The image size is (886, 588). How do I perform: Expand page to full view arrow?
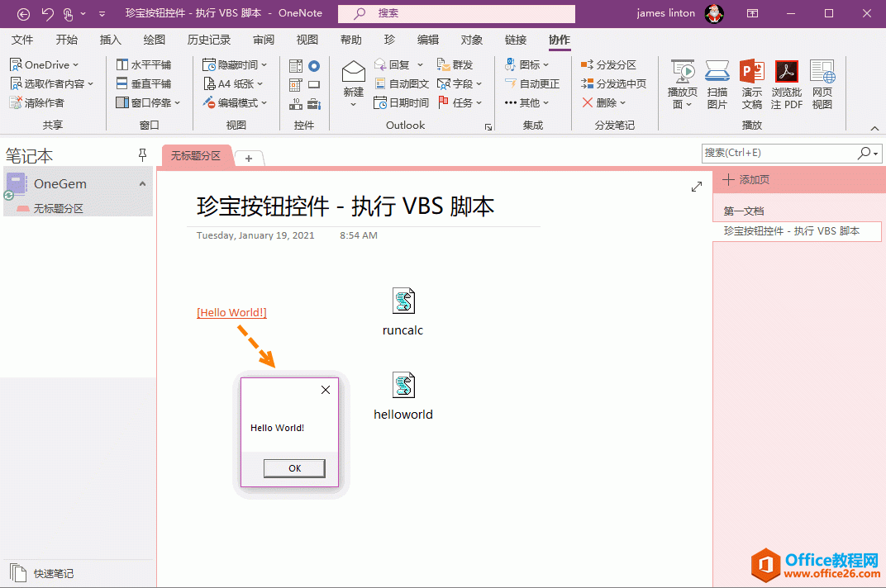coord(697,187)
